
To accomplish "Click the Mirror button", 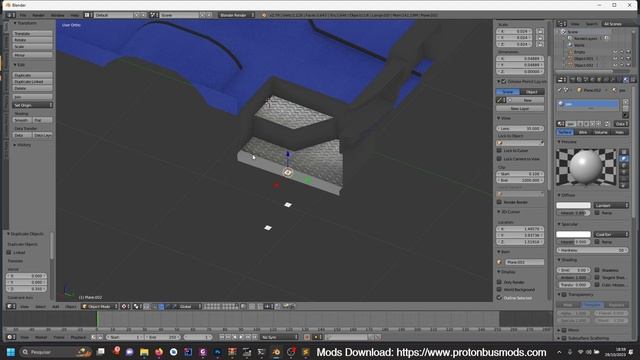I will 32,55.
